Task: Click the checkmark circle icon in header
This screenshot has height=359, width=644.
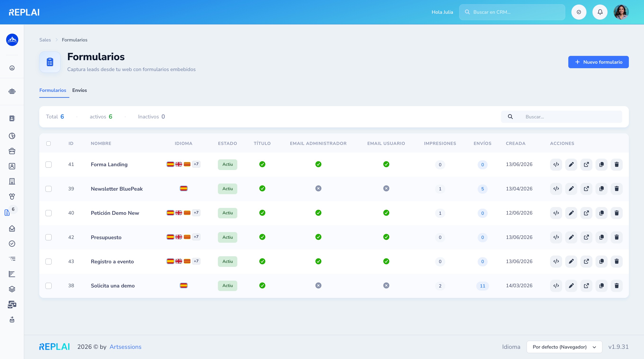Action: [x=579, y=12]
